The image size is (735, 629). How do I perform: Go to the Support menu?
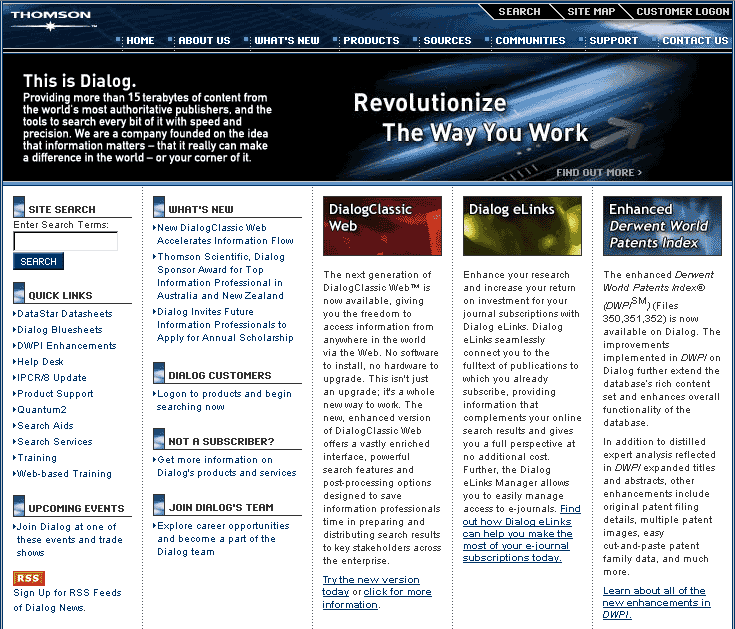612,41
